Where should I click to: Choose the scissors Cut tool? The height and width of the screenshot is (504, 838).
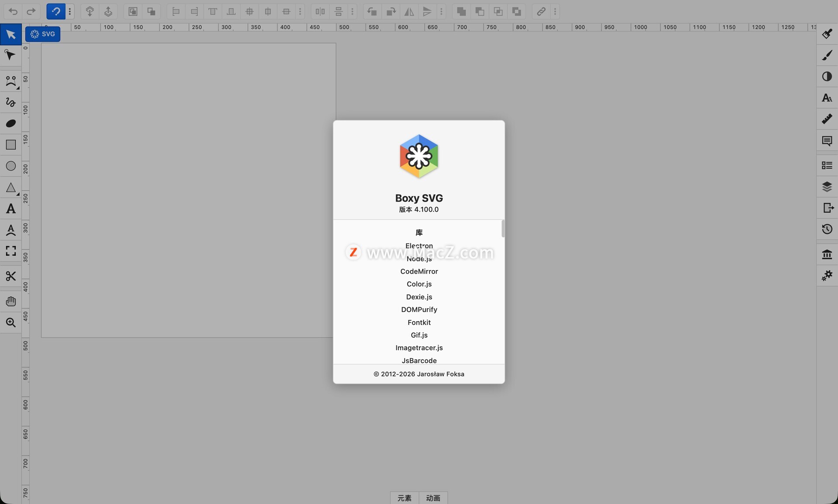(x=11, y=276)
